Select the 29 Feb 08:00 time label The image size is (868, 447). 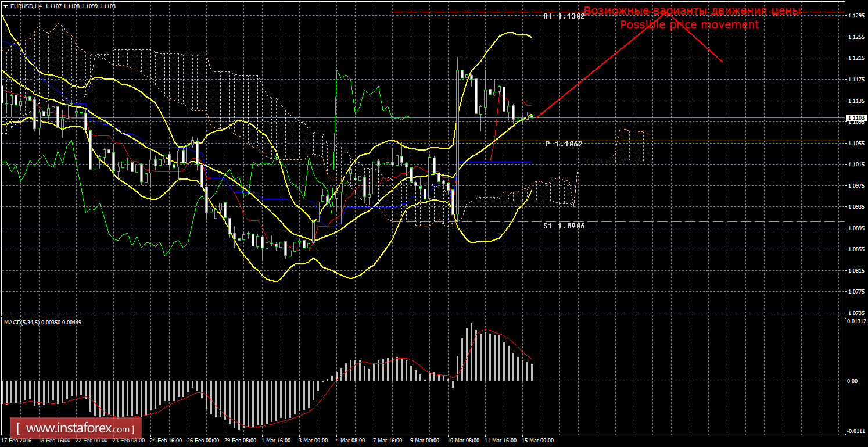point(241,441)
